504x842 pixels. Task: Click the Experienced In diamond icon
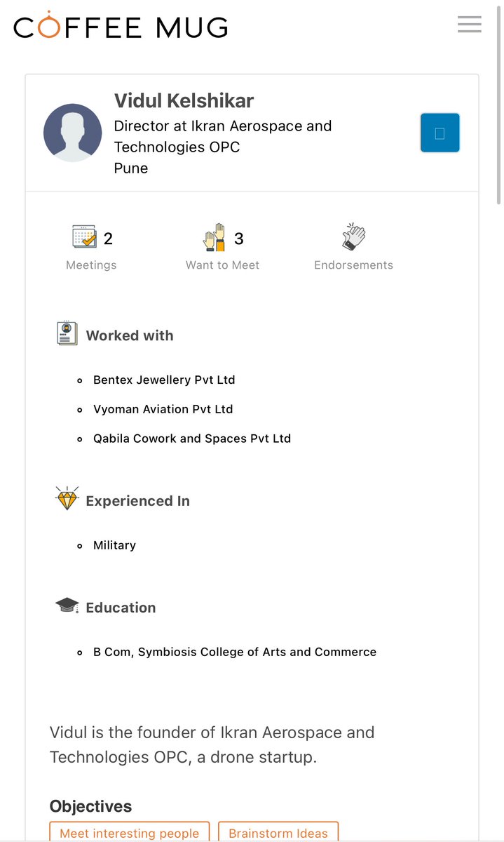coord(67,498)
